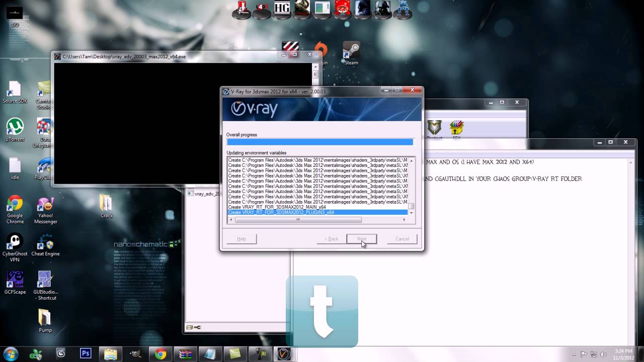This screenshot has height=362, width=644.
Task: Select the idle file on the desktop
Action: pyautogui.click(x=15, y=169)
